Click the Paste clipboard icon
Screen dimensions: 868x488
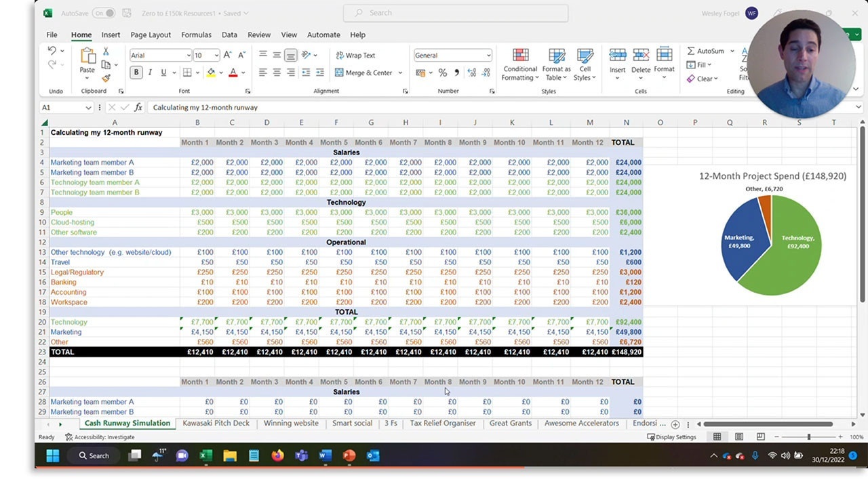87,56
